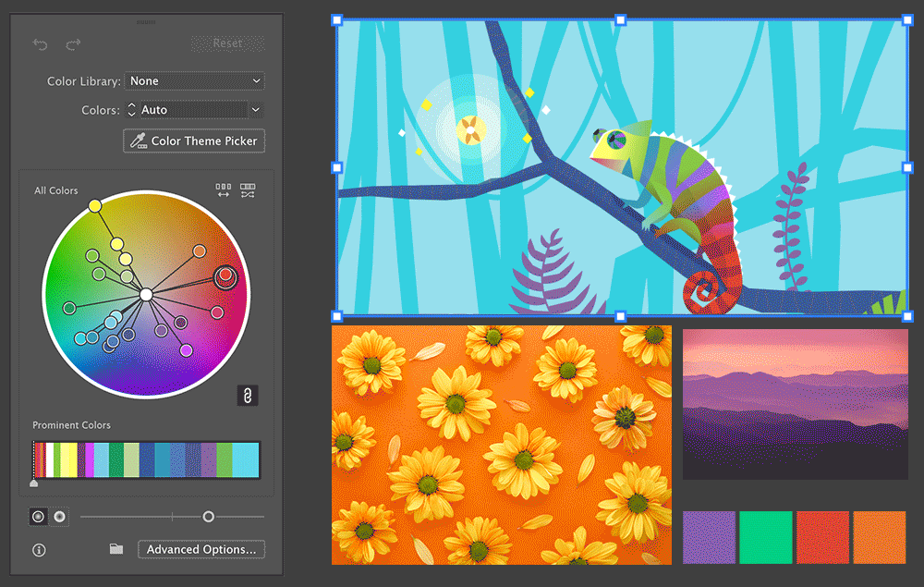
Task: Click the brightness slider handle
Action: [209, 517]
